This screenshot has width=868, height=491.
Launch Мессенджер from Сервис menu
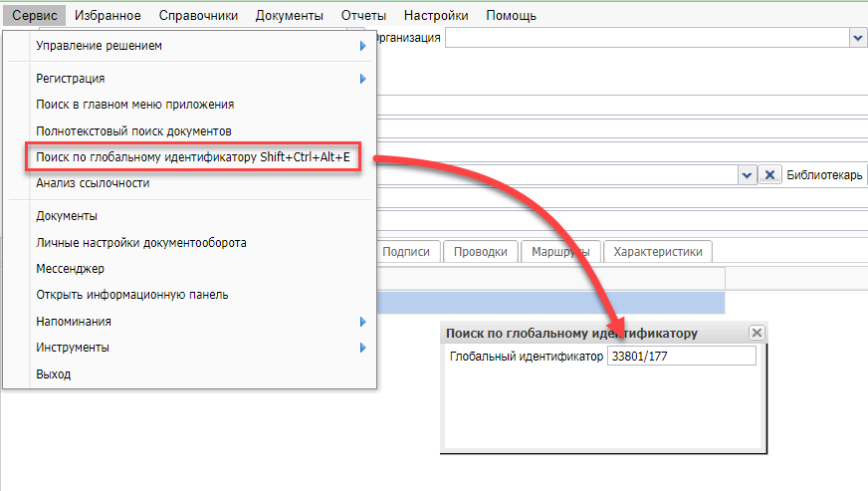[70, 269]
